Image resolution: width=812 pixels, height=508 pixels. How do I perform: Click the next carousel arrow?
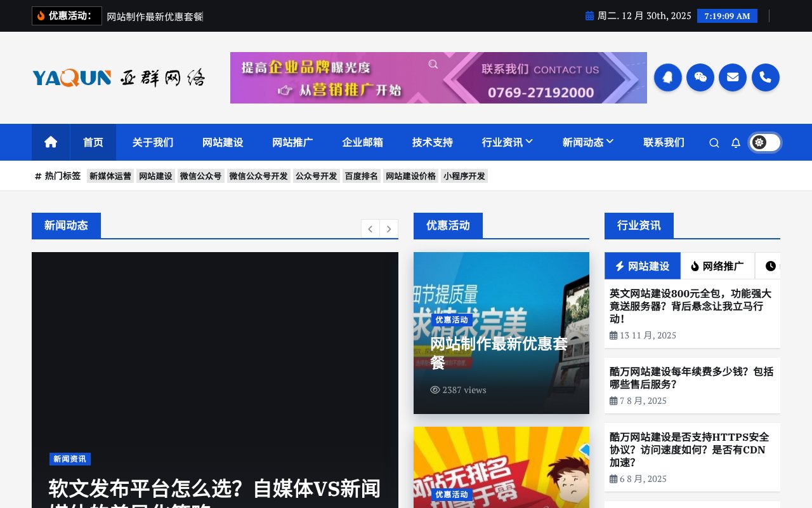(x=389, y=229)
